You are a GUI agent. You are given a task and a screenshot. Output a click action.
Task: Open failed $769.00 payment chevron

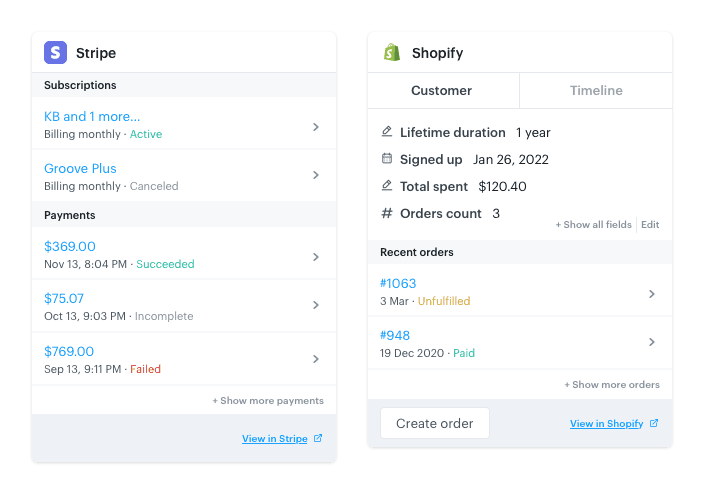pyautogui.click(x=316, y=359)
